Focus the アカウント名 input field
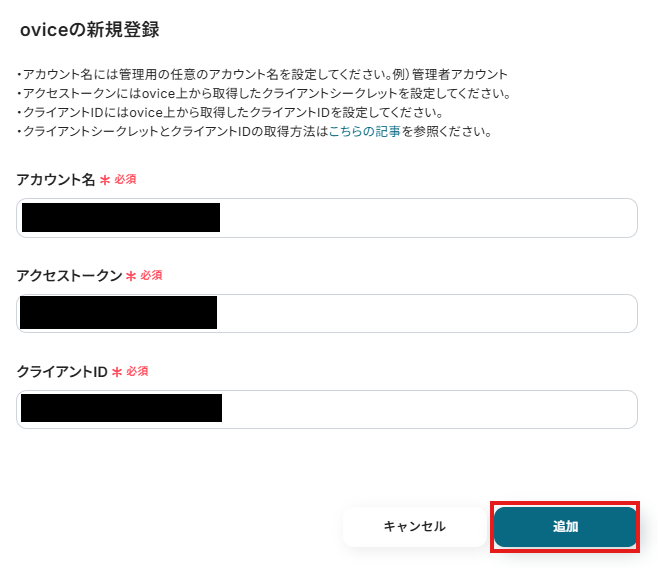This screenshot has height=568, width=658. [327, 218]
